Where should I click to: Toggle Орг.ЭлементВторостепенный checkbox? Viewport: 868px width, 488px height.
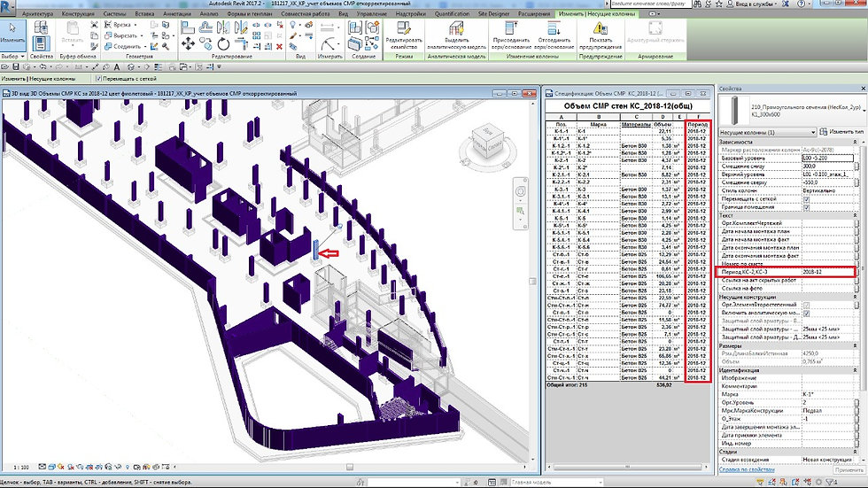pos(806,305)
